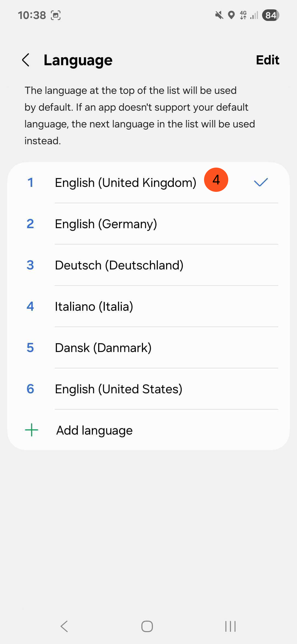
Task: Choose Italiano (Italia) from the list
Action: click(94, 307)
